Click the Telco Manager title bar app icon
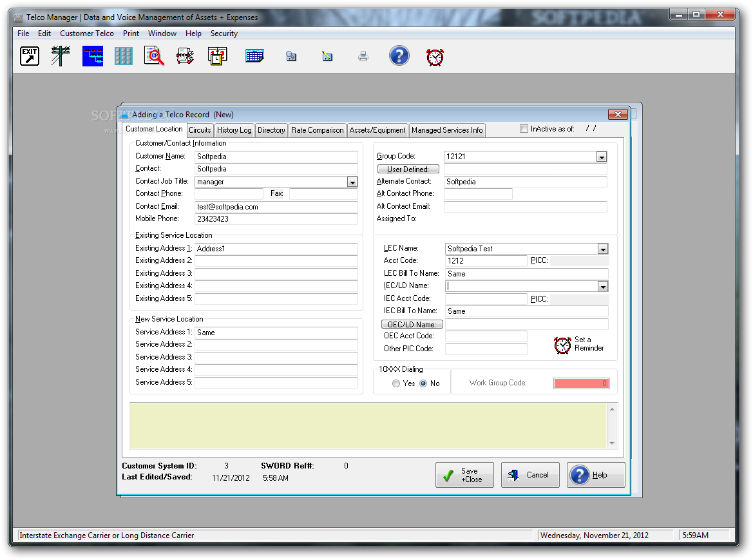Viewport: 753px width, 560px height. click(x=18, y=18)
